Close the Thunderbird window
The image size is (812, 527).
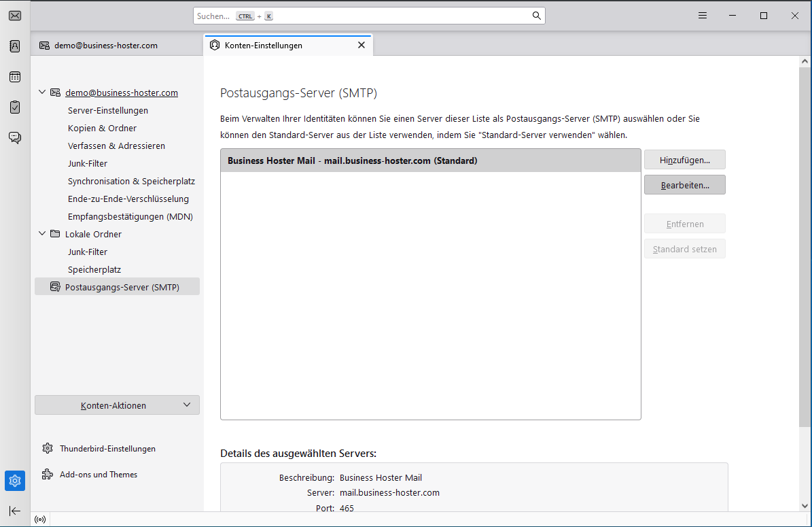point(794,16)
